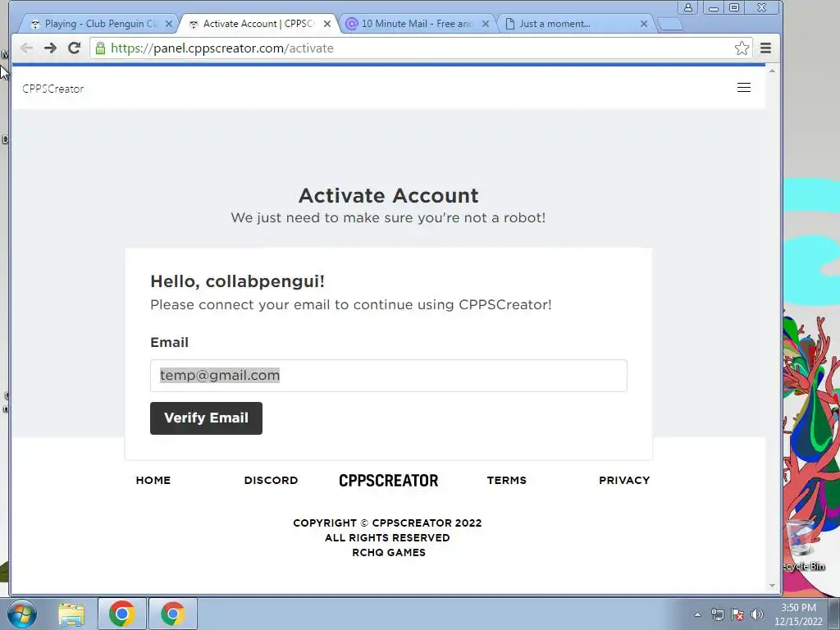Open the HOME footer link

coord(153,481)
